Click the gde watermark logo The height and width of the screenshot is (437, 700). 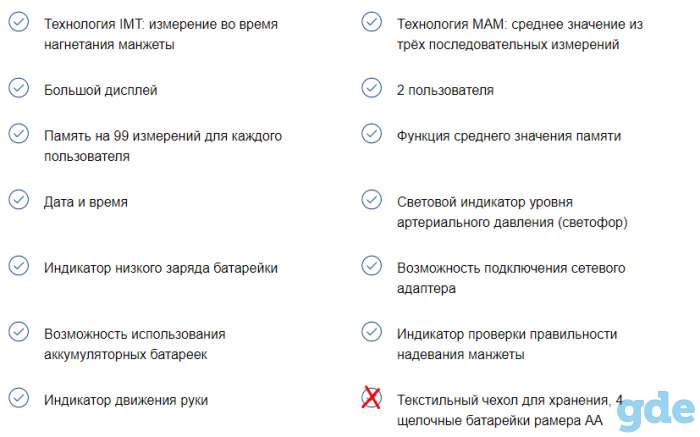tap(657, 412)
